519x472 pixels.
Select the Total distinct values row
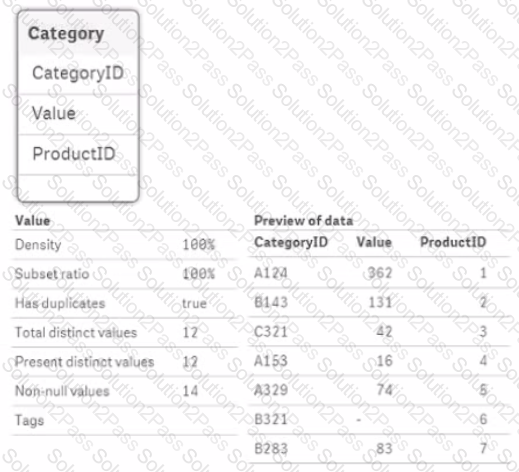[125, 333]
